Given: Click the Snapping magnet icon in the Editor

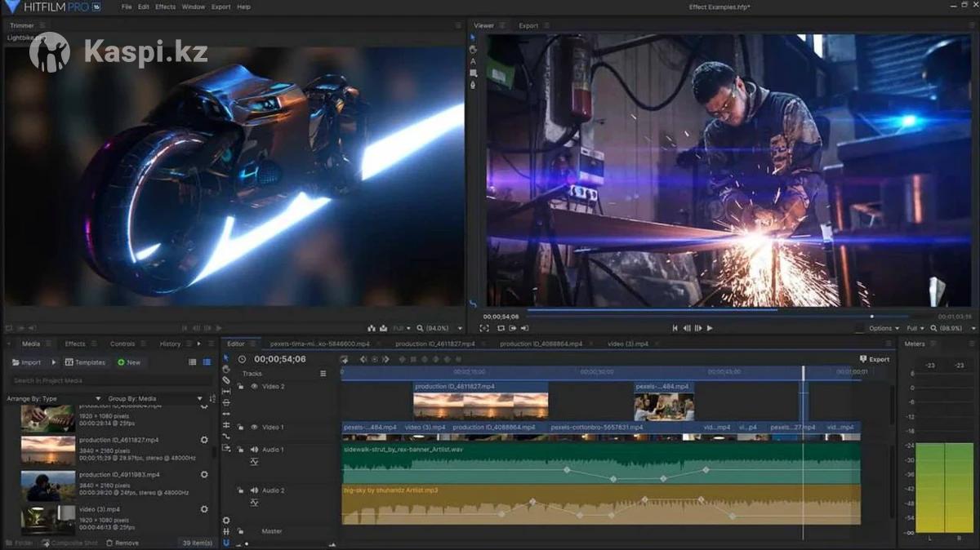Looking at the screenshot, I should 226,542.
